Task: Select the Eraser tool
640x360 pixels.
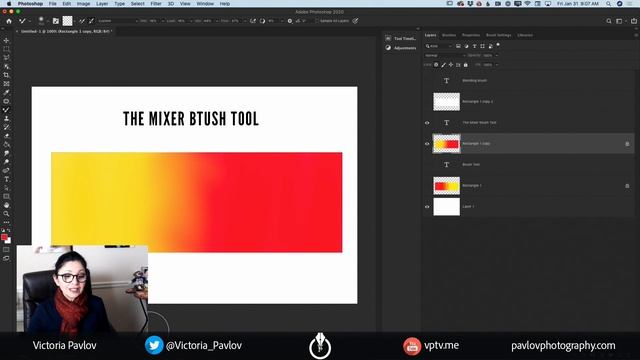Action: tap(6, 136)
